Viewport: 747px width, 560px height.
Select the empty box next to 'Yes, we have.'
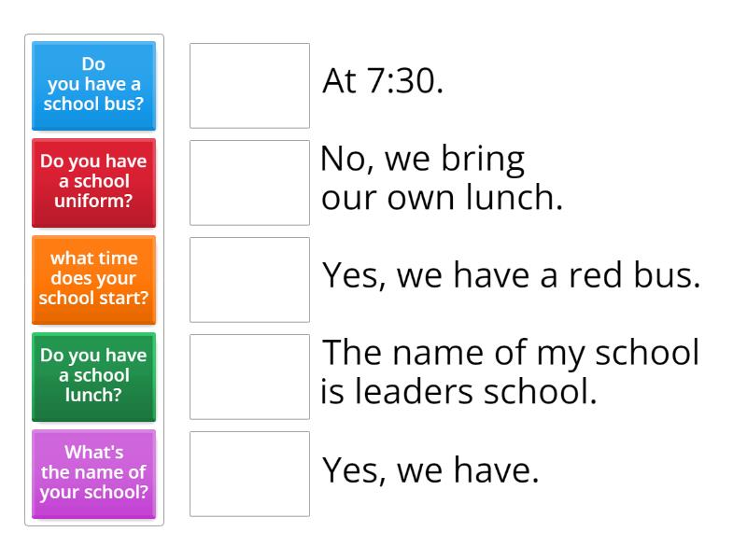(x=249, y=474)
